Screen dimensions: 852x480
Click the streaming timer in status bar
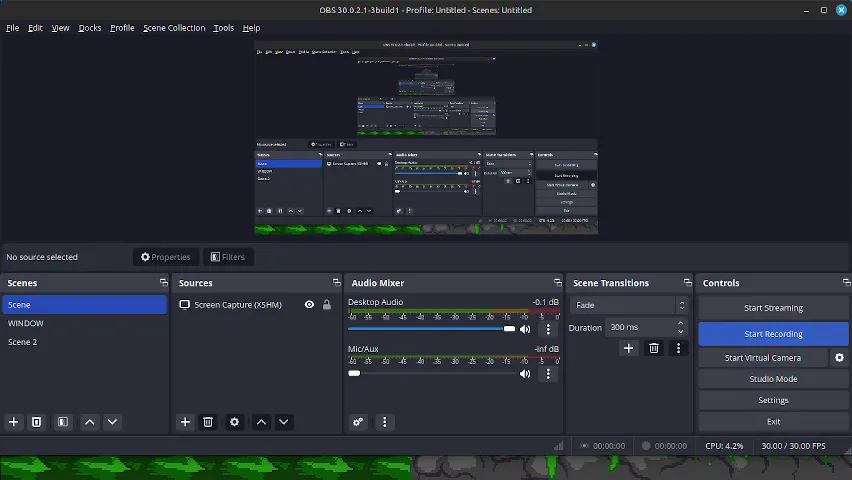(x=603, y=446)
